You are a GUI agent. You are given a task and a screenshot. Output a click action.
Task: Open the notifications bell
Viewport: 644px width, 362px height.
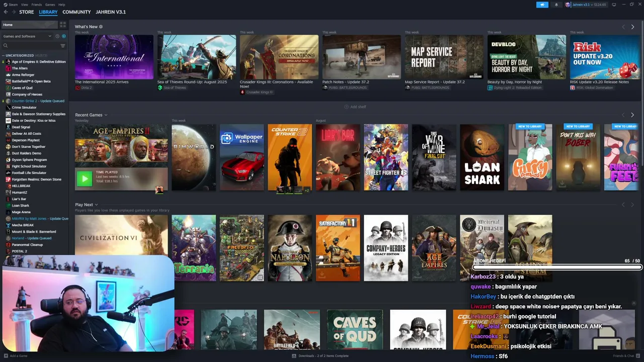tap(556, 5)
